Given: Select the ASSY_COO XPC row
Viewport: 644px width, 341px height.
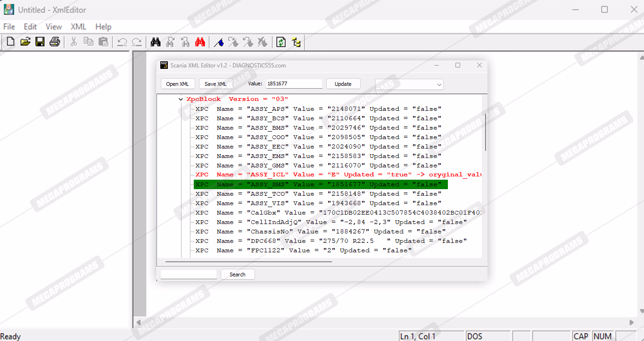Looking at the screenshot, I should pyautogui.click(x=319, y=137).
